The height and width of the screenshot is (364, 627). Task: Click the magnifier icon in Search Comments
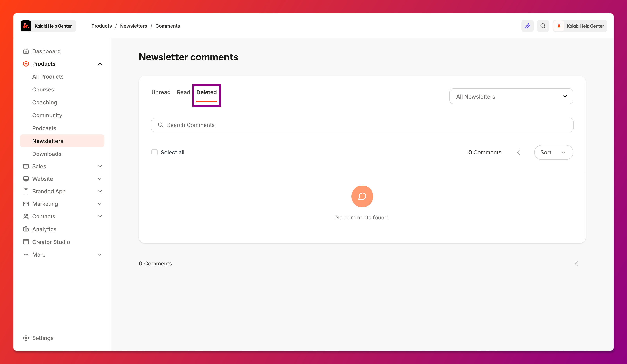161,125
